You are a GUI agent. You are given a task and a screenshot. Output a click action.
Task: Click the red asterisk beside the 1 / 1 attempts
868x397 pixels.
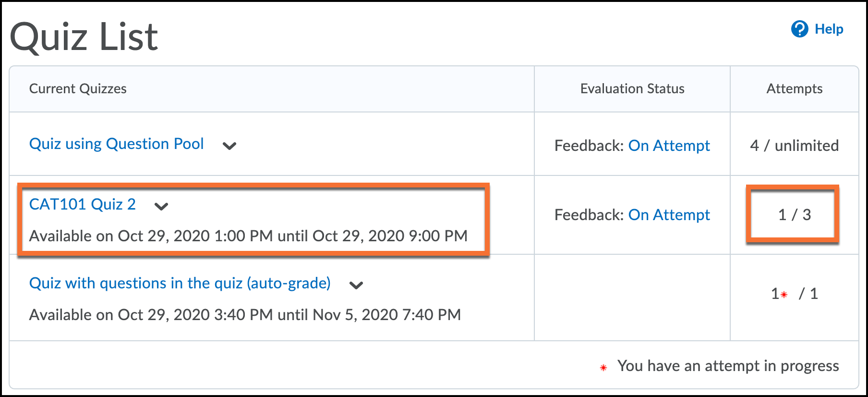[784, 295]
